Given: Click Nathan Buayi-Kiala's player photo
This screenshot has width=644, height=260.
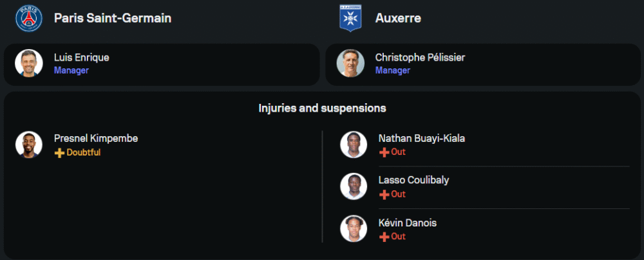Looking at the screenshot, I should [354, 145].
